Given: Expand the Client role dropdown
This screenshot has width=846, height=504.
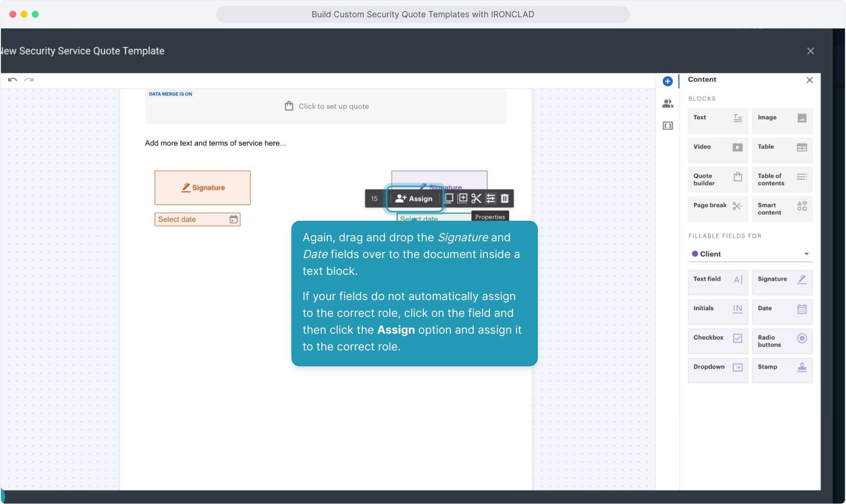Looking at the screenshot, I should [x=806, y=254].
